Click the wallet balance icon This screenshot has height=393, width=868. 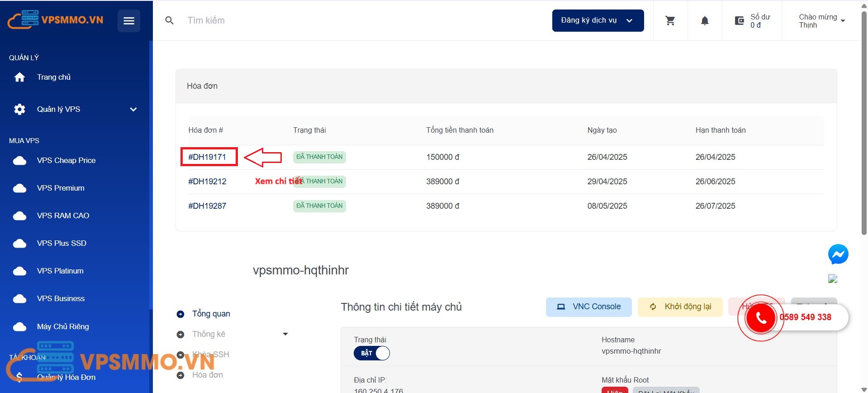(x=739, y=21)
